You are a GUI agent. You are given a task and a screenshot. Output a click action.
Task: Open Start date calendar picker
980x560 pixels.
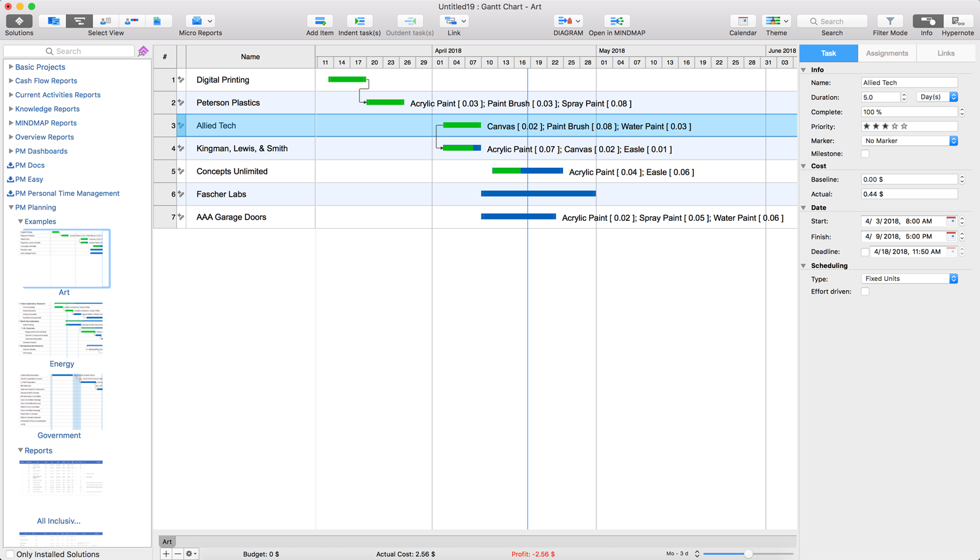951,221
